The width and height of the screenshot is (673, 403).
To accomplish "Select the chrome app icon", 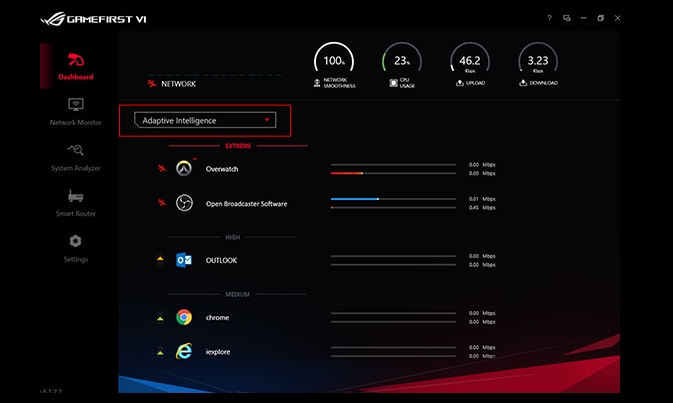I will tap(184, 317).
